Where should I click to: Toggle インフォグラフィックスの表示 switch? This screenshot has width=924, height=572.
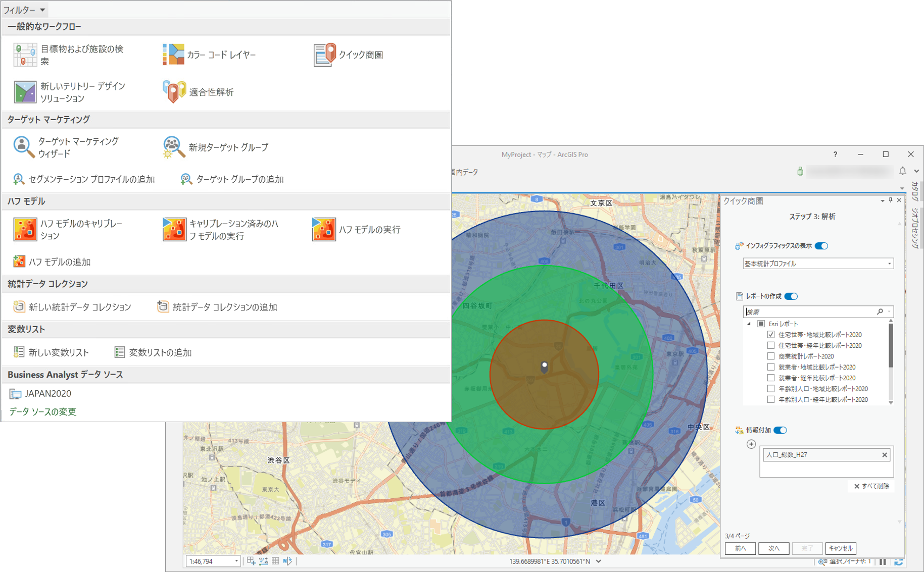[x=821, y=246]
